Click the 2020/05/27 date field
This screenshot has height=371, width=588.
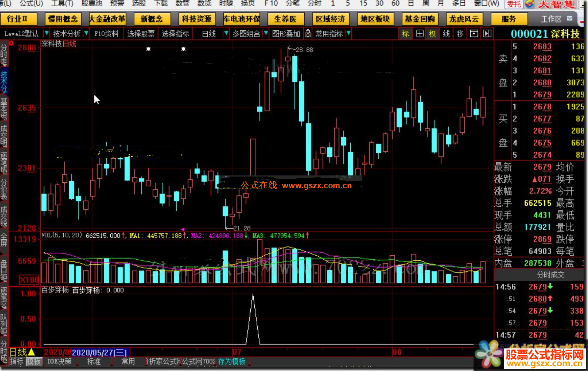[x=100, y=353]
